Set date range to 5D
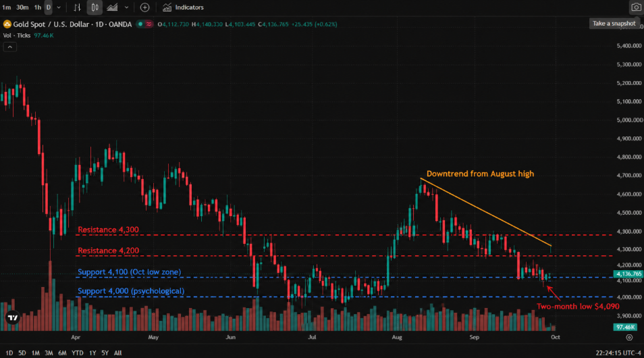 click(x=22, y=353)
